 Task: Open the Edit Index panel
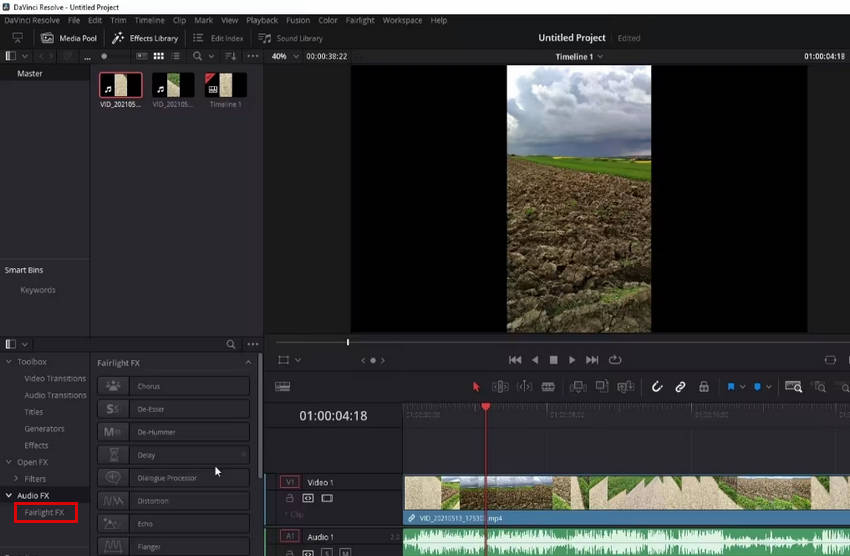click(218, 38)
